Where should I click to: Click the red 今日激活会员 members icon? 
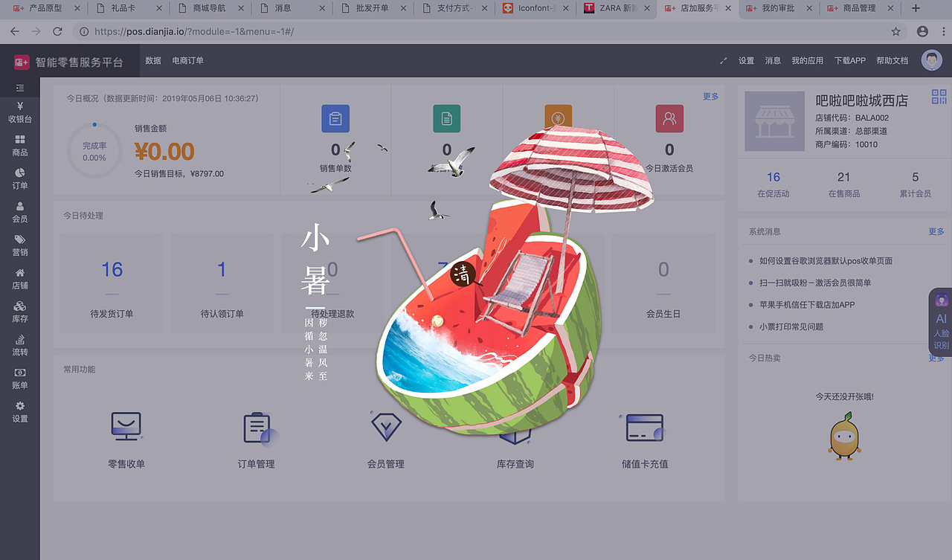pos(669,118)
